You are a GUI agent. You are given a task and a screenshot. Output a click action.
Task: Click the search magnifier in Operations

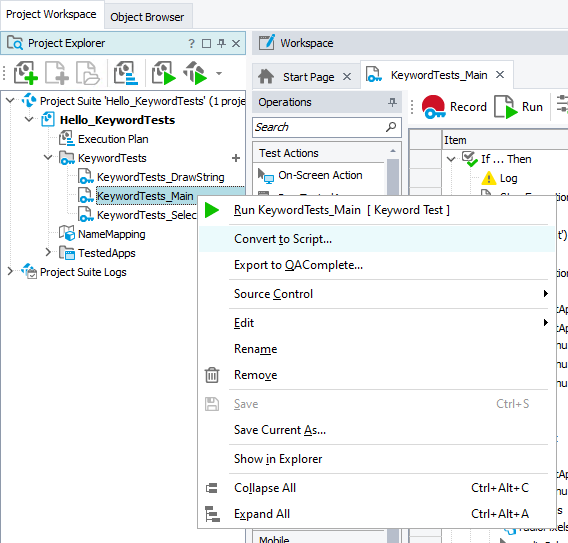391,127
